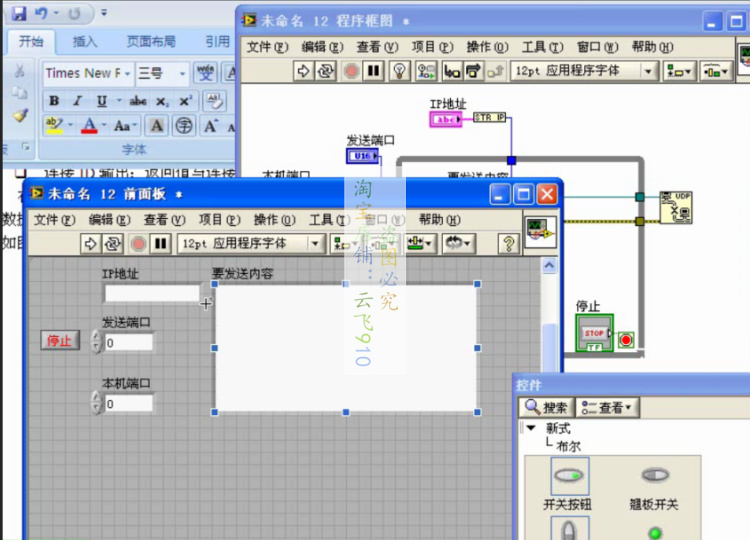Viewport: 750px width, 540px height.
Task: Open Reorder dropdown in front panel
Action: (x=458, y=244)
